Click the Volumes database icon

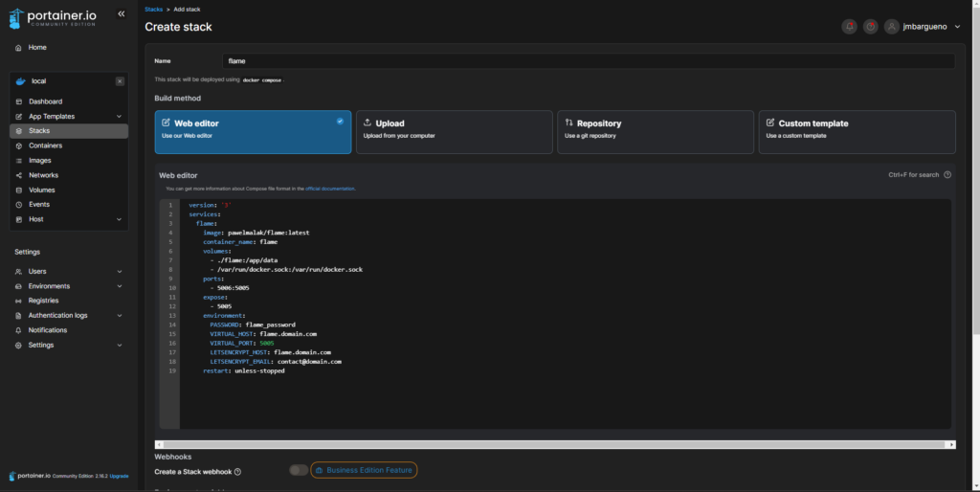[x=19, y=190]
